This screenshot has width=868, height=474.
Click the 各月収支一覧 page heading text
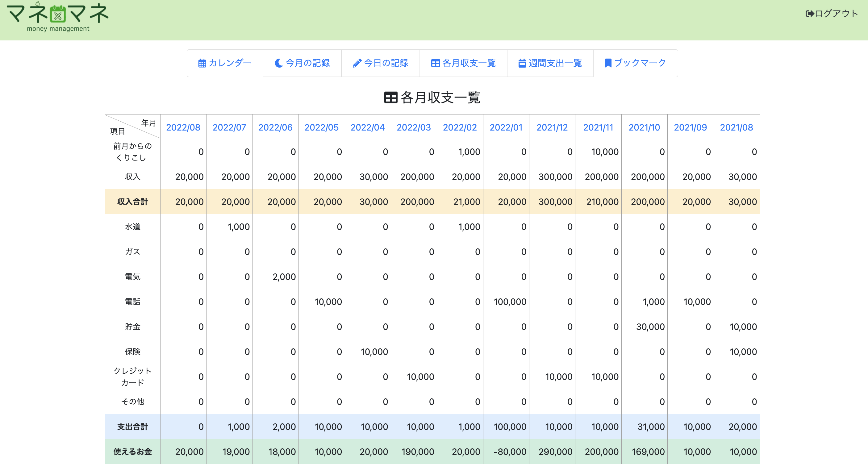[440, 98]
